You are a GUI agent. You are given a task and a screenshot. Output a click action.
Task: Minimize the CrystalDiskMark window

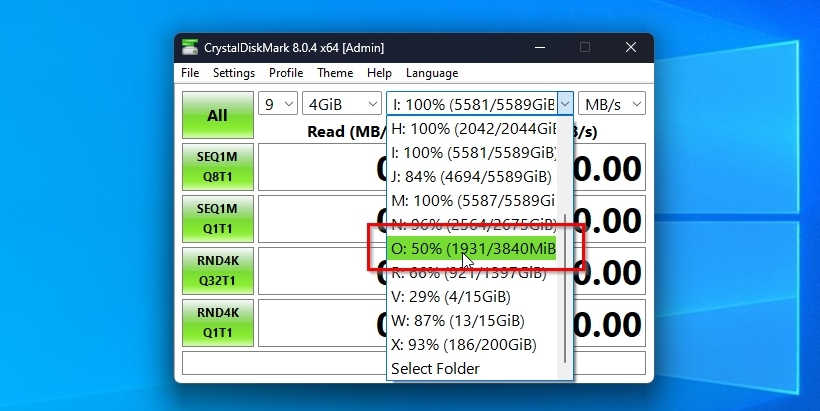(540, 48)
